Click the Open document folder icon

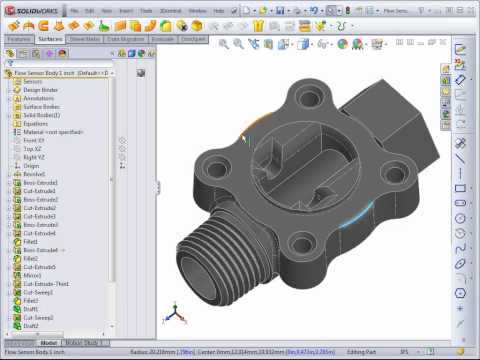tap(263, 11)
